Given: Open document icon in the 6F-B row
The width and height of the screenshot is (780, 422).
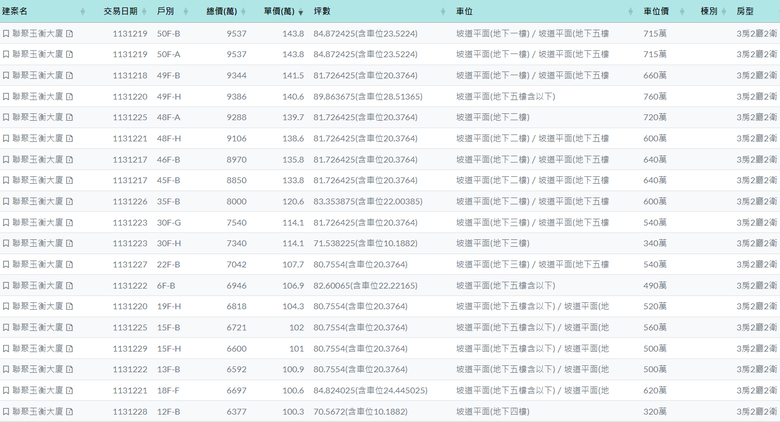Looking at the screenshot, I should click(x=70, y=286).
